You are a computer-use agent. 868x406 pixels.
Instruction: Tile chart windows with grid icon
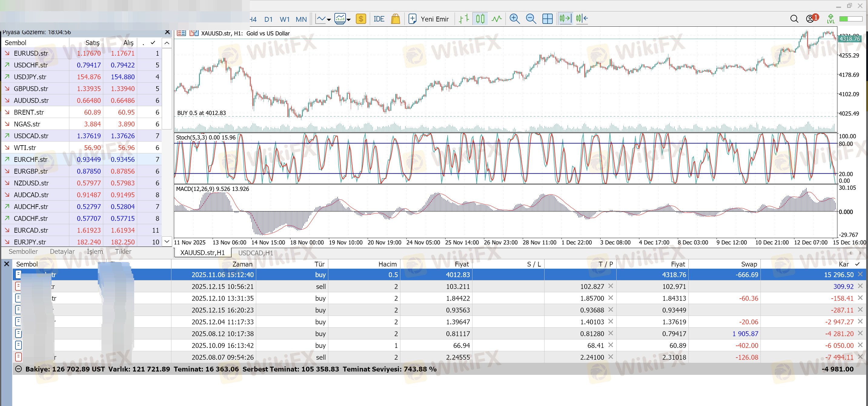click(x=547, y=19)
